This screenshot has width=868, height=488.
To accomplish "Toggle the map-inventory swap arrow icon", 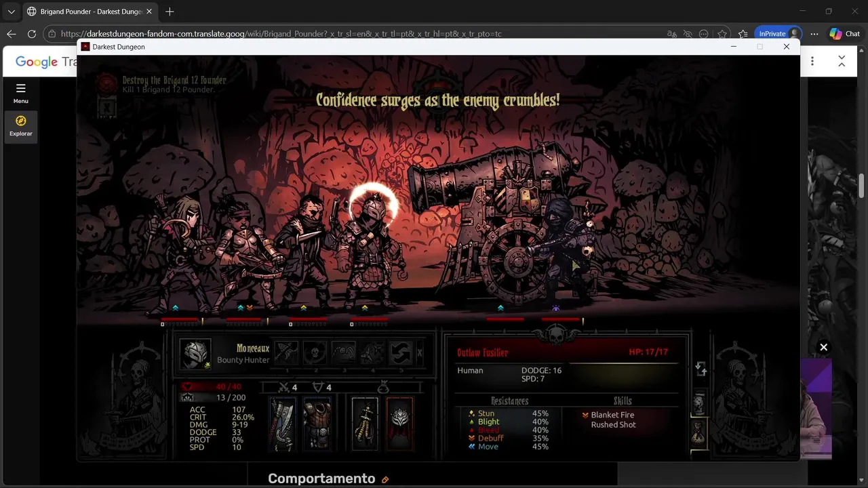I will pos(701,369).
